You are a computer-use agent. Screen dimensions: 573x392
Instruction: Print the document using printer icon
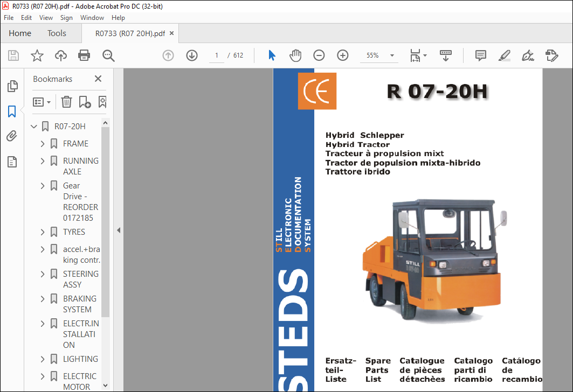pyautogui.click(x=84, y=55)
